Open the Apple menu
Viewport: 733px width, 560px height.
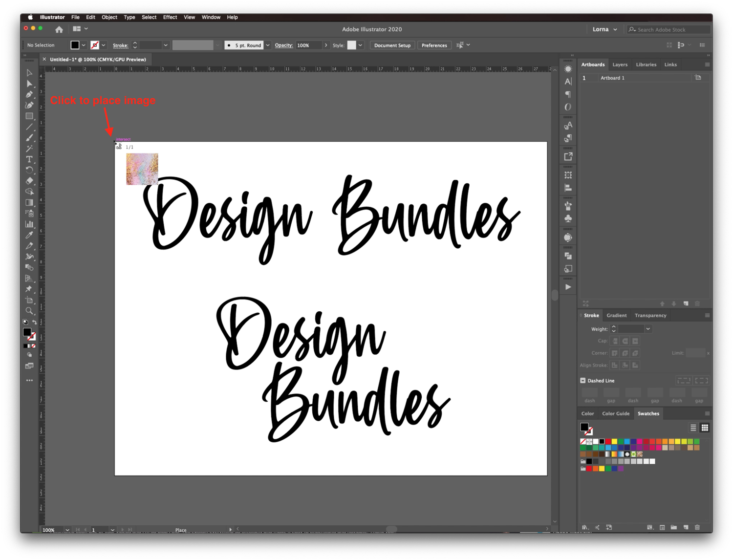click(x=30, y=17)
